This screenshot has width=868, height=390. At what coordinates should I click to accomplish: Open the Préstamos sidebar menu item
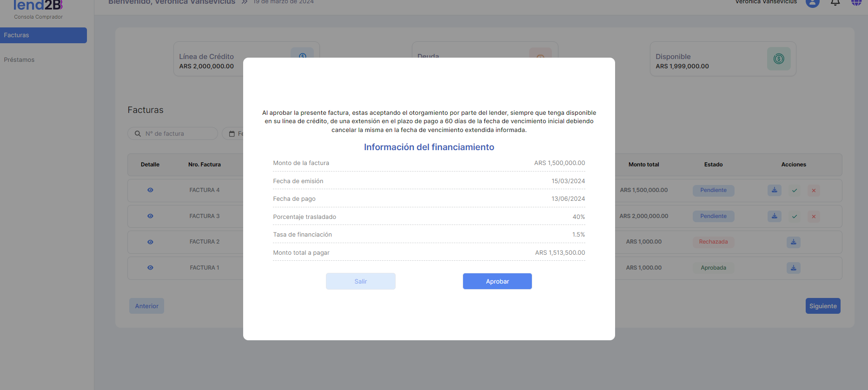pyautogui.click(x=20, y=60)
